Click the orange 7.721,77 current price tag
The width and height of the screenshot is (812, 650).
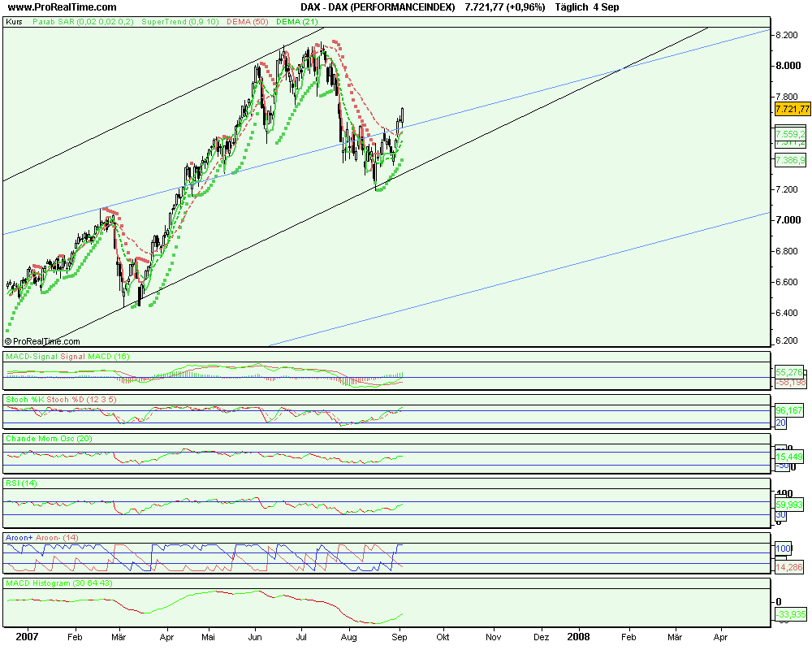[x=792, y=109]
